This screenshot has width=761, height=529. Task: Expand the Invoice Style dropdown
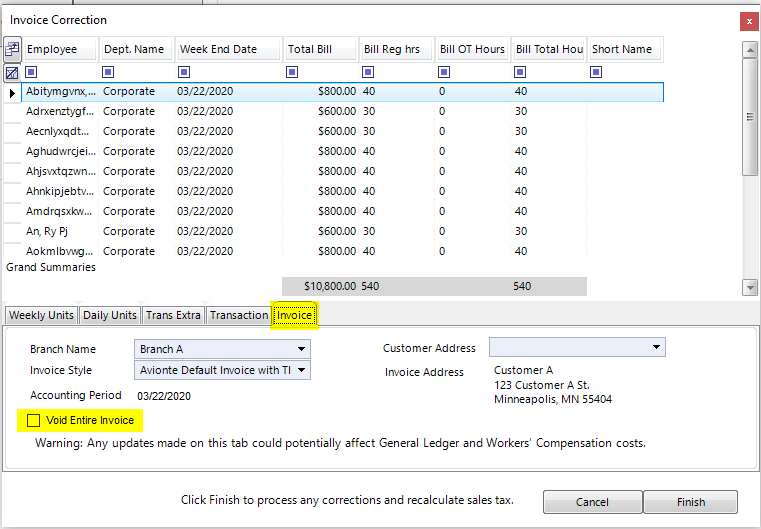301,370
